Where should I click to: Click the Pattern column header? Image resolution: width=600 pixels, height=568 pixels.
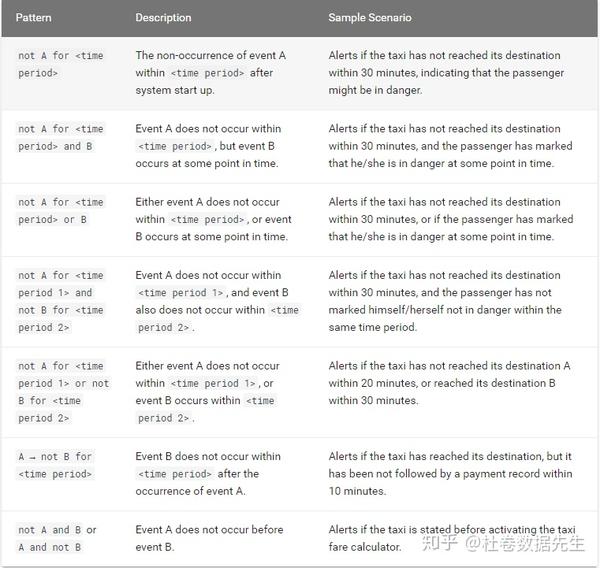tap(33, 18)
